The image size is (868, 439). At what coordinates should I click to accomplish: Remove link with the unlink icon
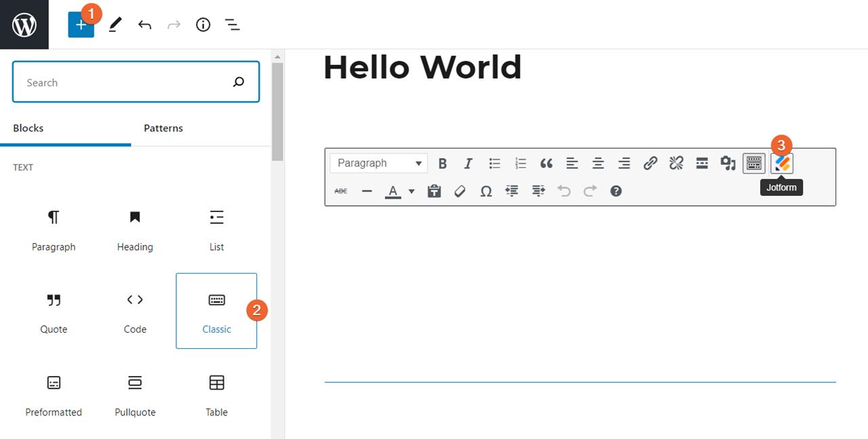(676, 163)
